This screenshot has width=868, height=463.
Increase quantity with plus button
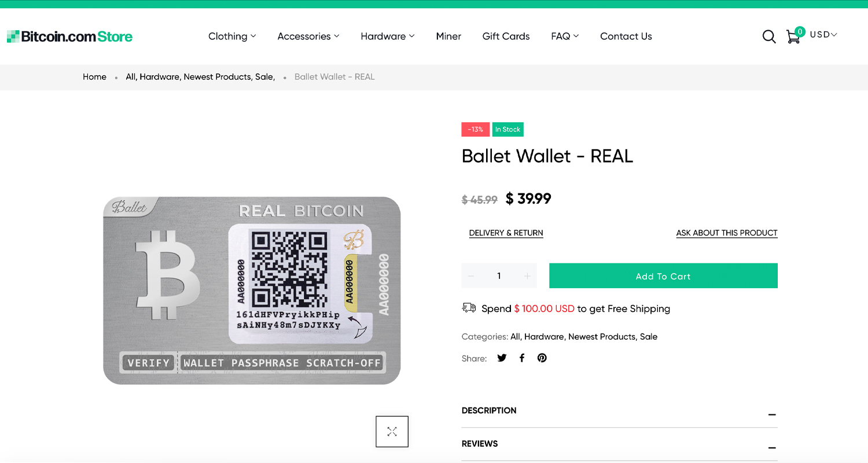(x=527, y=276)
